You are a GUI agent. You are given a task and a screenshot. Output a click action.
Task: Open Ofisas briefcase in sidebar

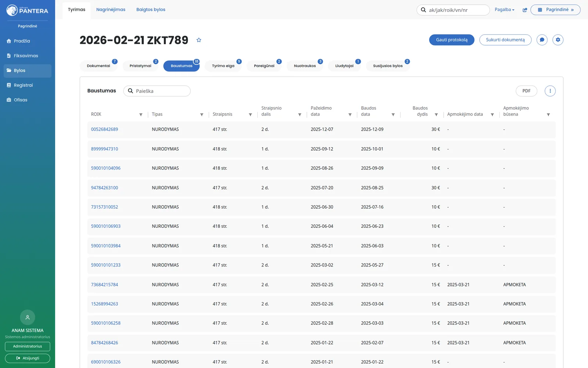[x=9, y=100]
